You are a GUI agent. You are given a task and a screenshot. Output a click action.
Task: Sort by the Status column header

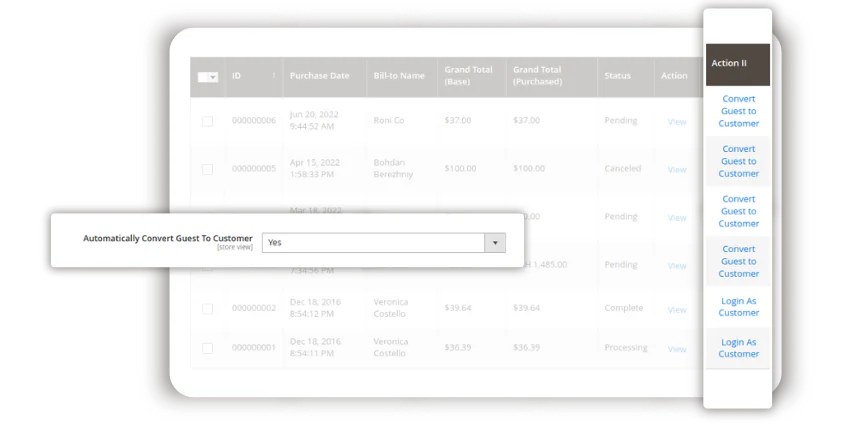(x=617, y=76)
